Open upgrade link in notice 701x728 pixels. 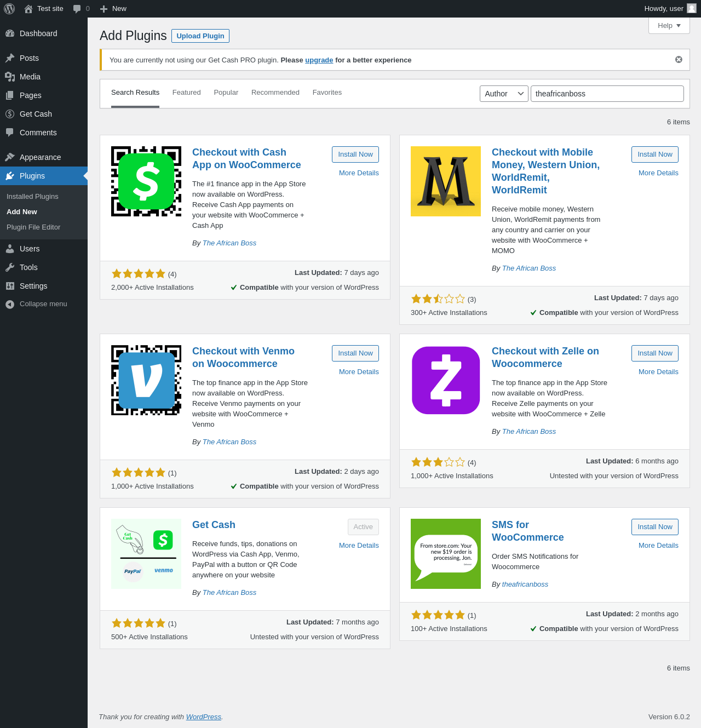coord(319,60)
